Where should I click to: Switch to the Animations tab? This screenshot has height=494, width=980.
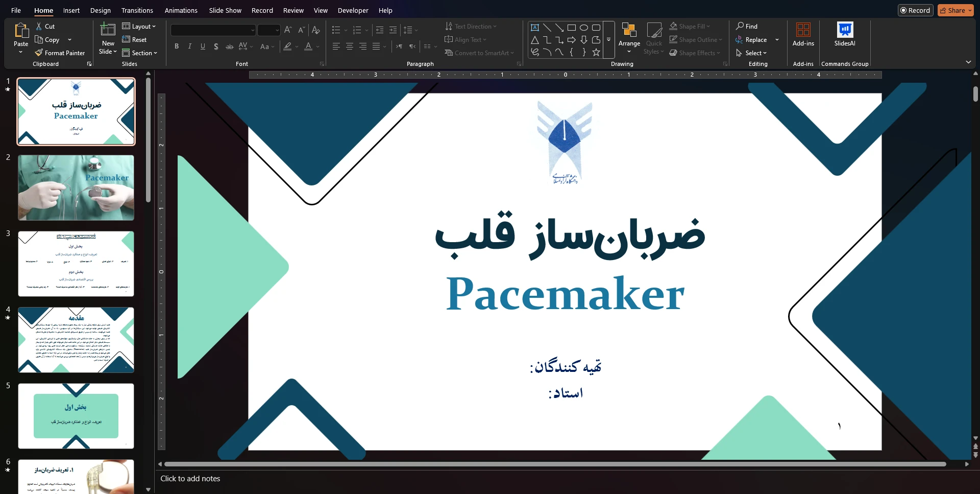click(181, 10)
